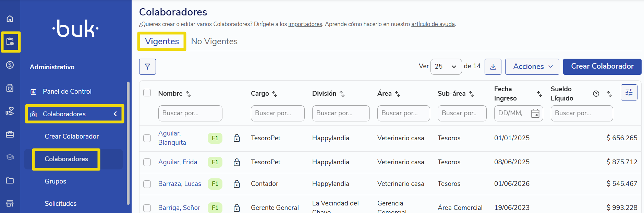Open Panel de Control in sidebar
Screen dimensions: 644x213
[x=67, y=91]
